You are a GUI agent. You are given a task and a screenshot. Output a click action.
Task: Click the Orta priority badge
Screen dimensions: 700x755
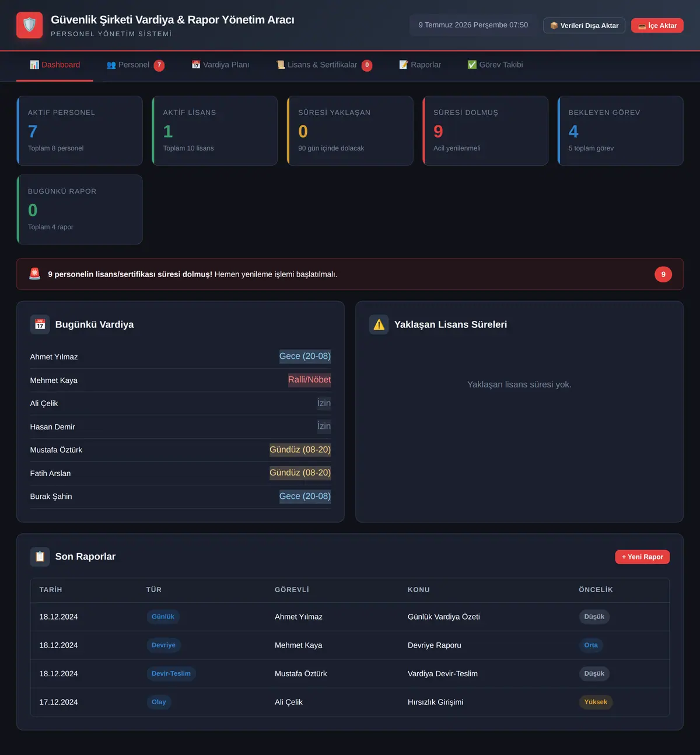pos(591,645)
